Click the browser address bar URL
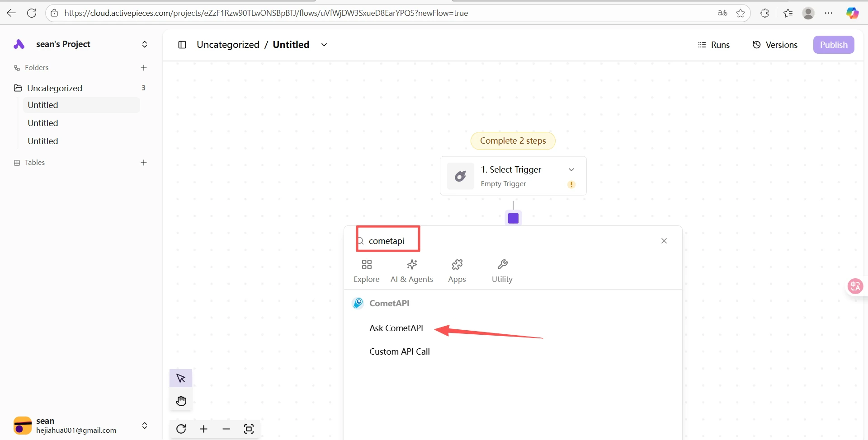Viewport: 868px width, 440px height. pyautogui.click(x=266, y=13)
